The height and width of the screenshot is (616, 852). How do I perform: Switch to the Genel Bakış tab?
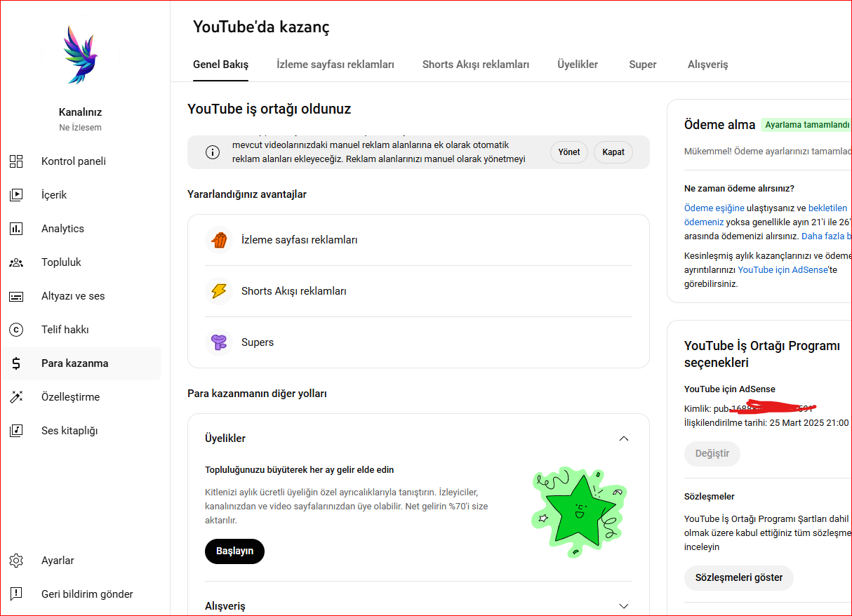220,65
